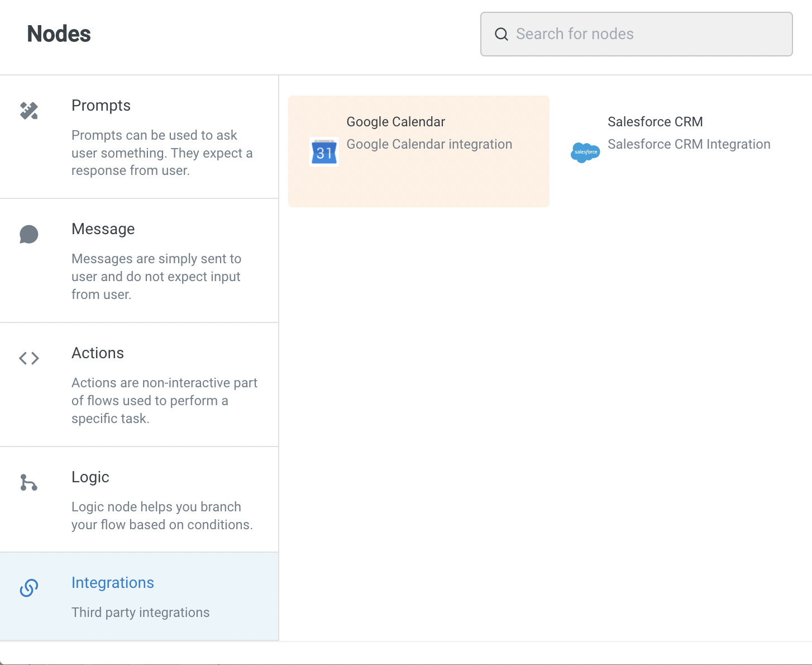Click the Google Calendar card title

pos(396,122)
